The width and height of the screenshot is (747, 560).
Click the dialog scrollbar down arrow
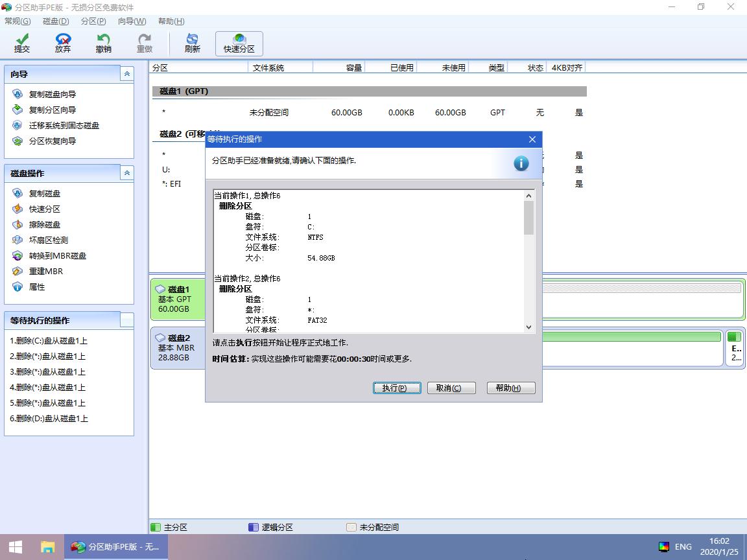[x=530, y=327]
